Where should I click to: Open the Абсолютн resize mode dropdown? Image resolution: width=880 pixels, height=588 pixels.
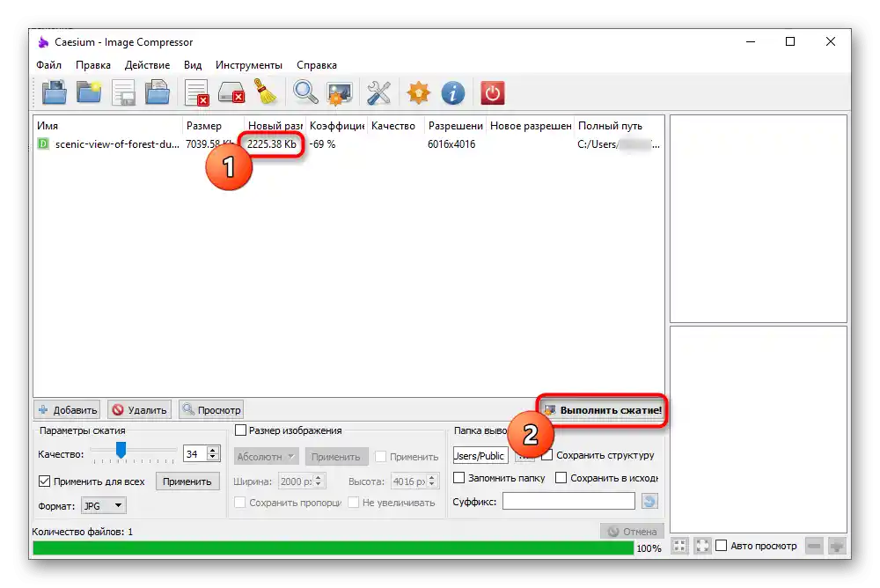(x=266, y=457)
